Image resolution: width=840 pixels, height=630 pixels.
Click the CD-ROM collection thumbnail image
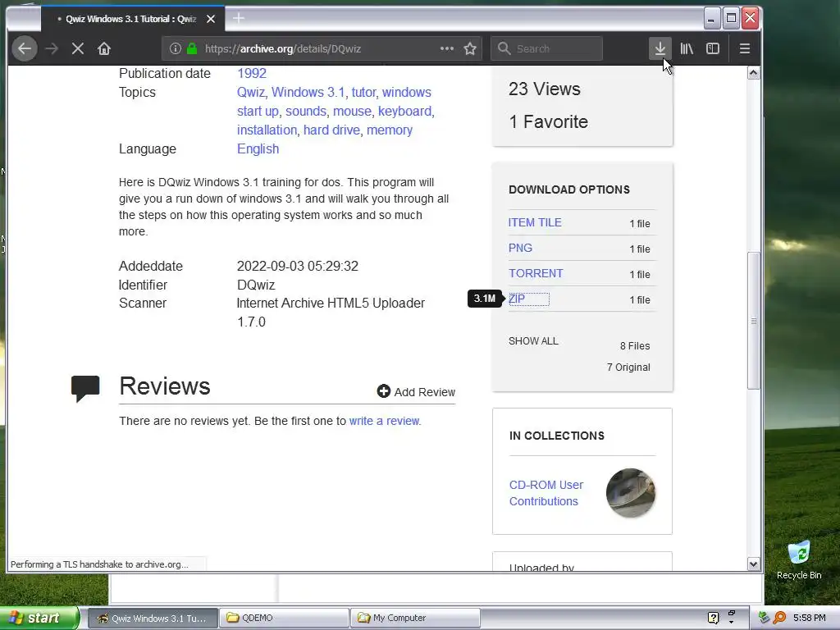[631, 493]
